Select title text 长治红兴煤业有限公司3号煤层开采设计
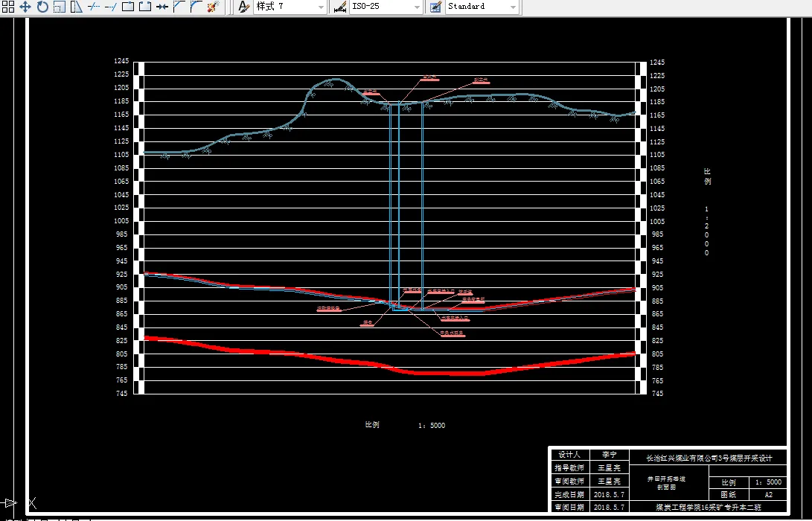The width and height of the screenshot is (812, 521). [709, 458]
